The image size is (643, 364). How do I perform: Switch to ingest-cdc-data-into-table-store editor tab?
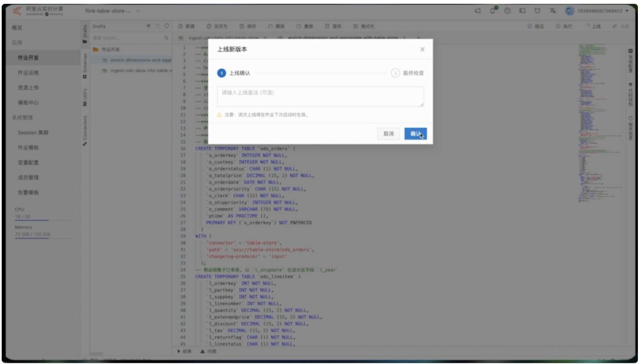tap(224, 38)
